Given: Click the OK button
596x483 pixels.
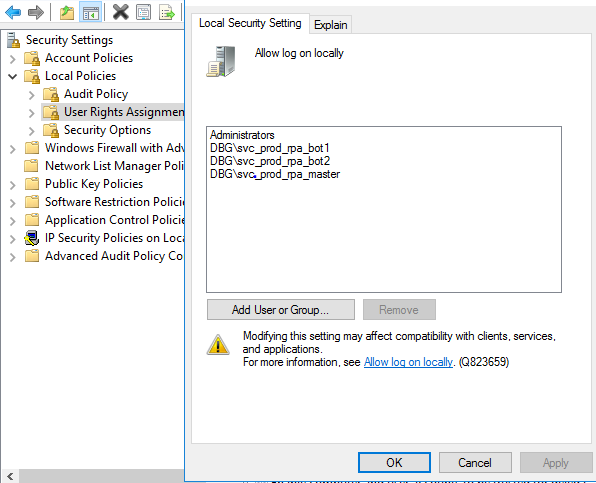Looking at the screenshot, I should [x=394, y=462].
